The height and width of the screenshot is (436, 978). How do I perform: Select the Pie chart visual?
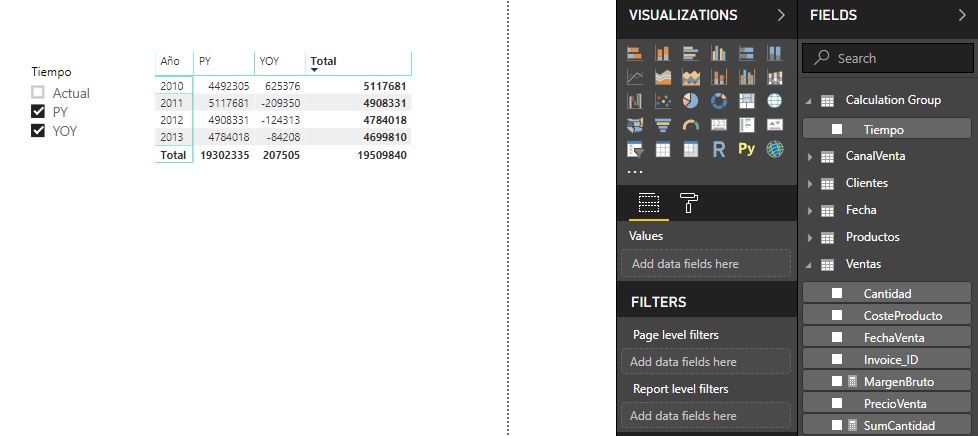[x=690, y=101]
